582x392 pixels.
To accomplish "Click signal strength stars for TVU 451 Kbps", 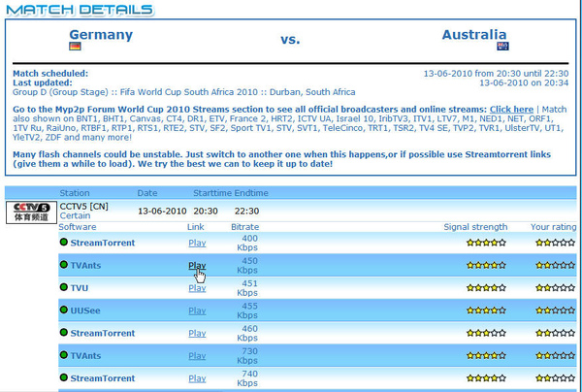I will [486, 287].
